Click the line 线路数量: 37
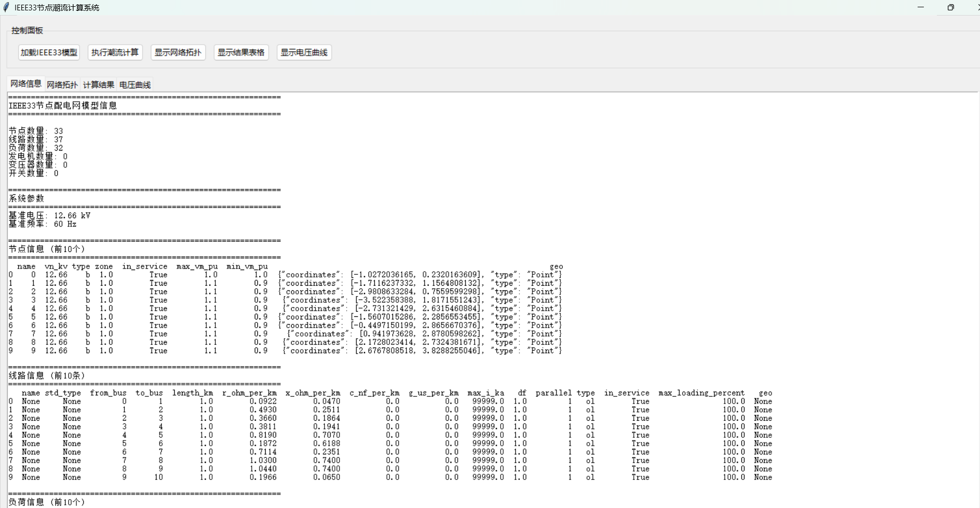This screenshot has width=980, height=508. (36, 140)
